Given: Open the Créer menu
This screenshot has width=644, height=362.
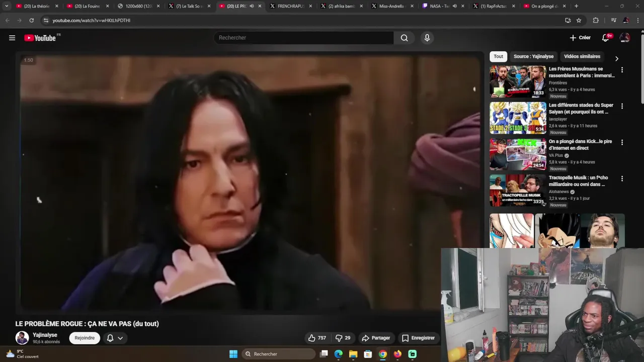Looking at the screenshot, I should (x=580, y=38).
